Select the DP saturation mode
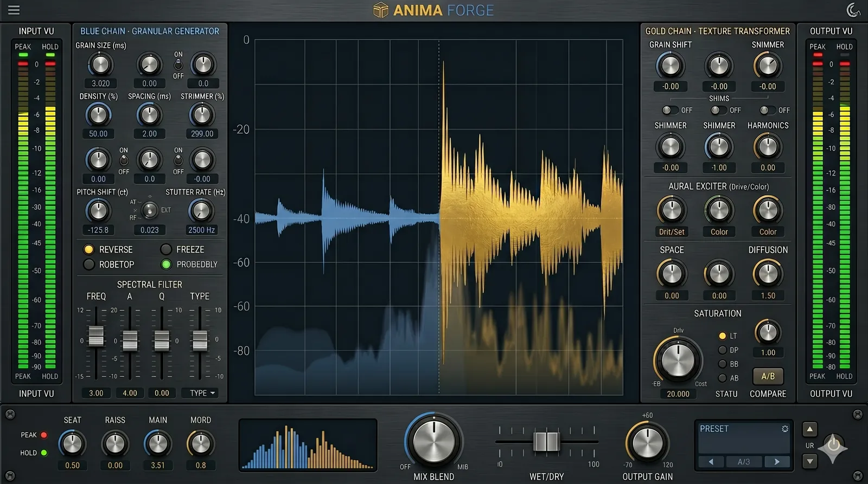The image size is (868, 484). pyautogui.click(x=722, y=350)
